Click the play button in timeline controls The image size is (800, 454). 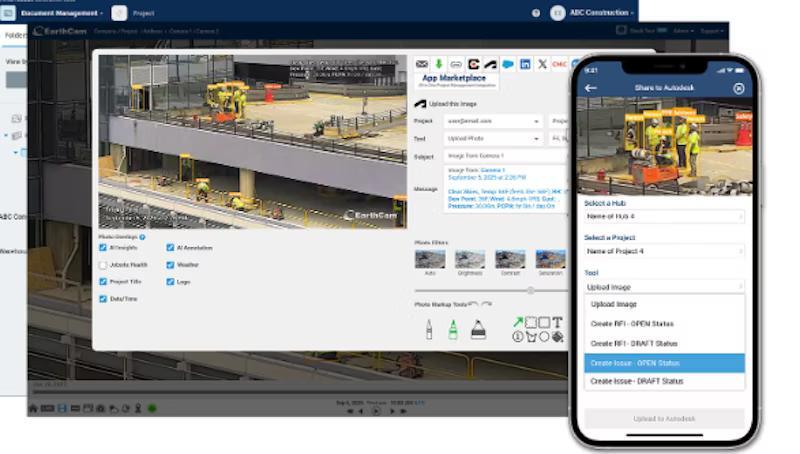click(x=376, y=411)
